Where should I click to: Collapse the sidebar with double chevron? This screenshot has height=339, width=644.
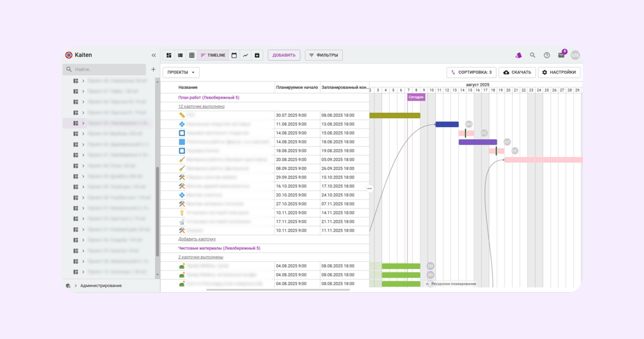click(153, 55)
